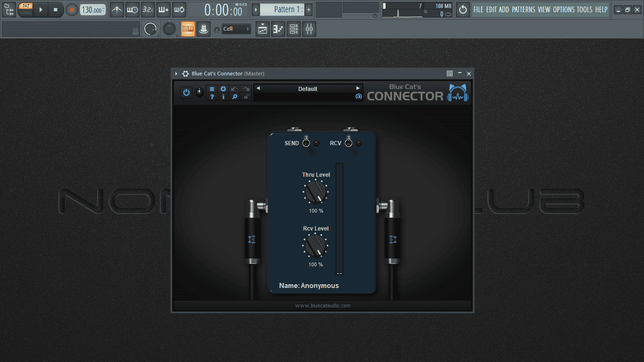
Task: Click the metronome icon in the toolbar
Action: click(x=117, y=9)
